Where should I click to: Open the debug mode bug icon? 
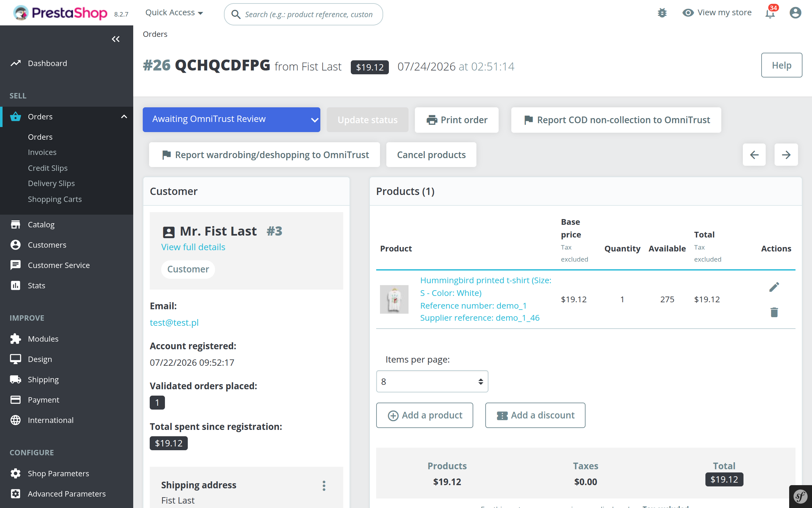click(662, 13)
